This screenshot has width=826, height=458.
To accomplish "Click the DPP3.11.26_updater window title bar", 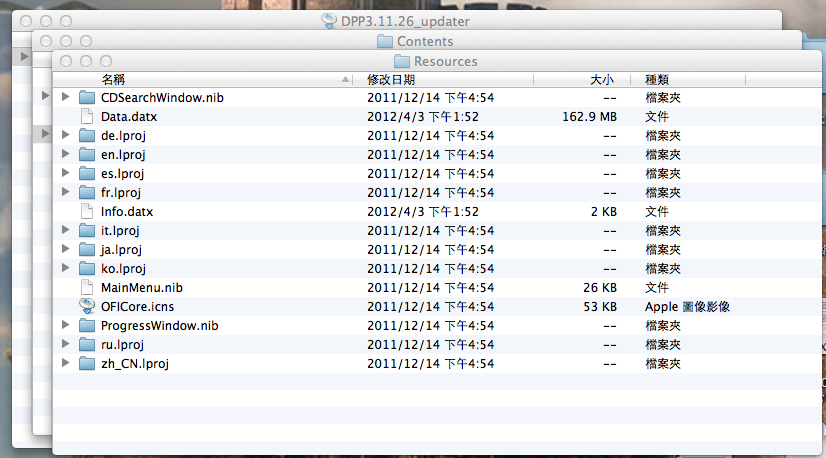I will click(397, 21).
